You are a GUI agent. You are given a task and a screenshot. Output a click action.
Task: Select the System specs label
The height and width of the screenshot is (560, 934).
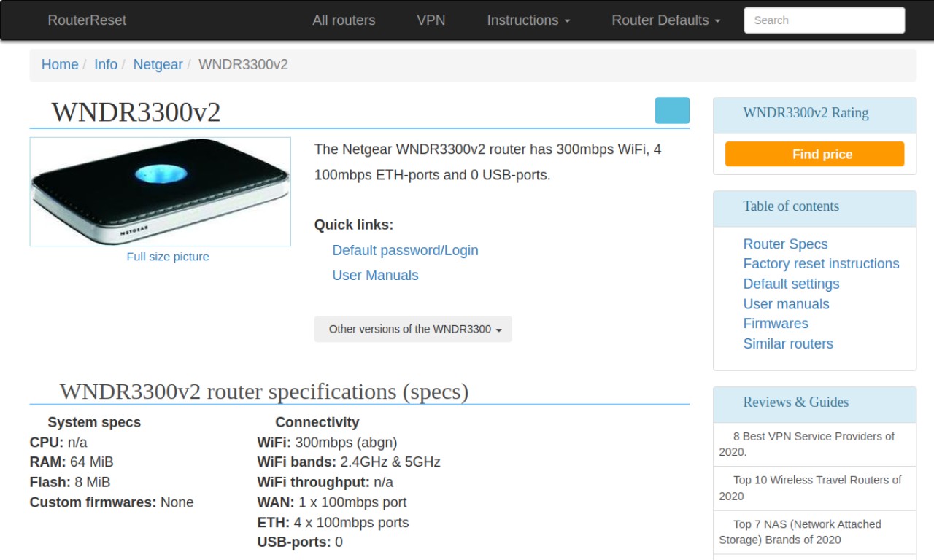[x=94, y=422]
